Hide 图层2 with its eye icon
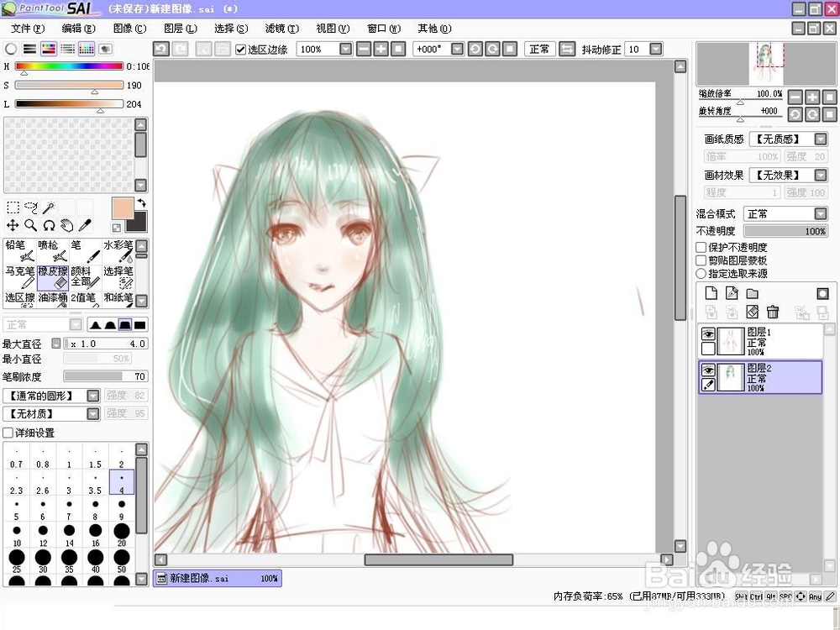 [x=708, y=370]
